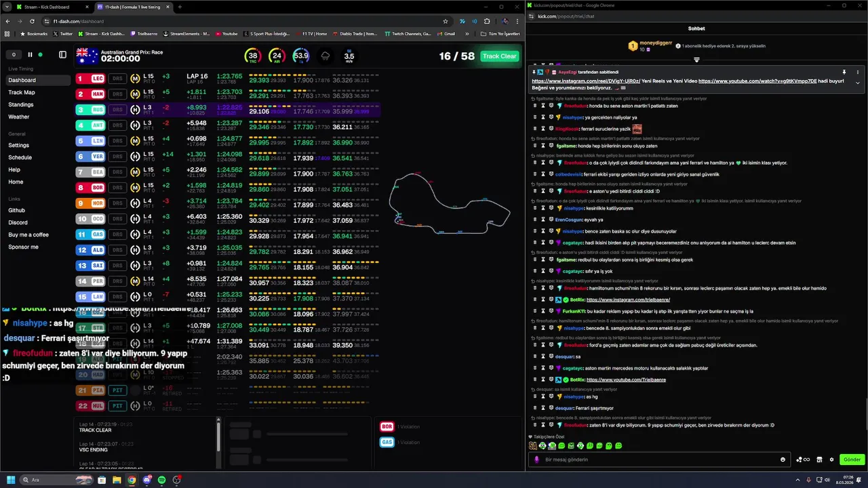This screenshot has height=488, width=868.
Task: Expand the Kick chat leaderboard
Action: pyautogui.click(x=696, y=60)
